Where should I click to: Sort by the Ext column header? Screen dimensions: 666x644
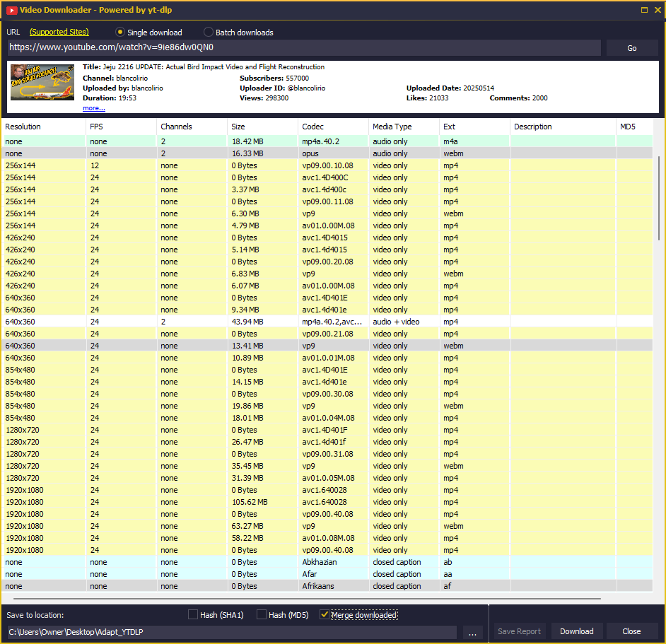474,127
